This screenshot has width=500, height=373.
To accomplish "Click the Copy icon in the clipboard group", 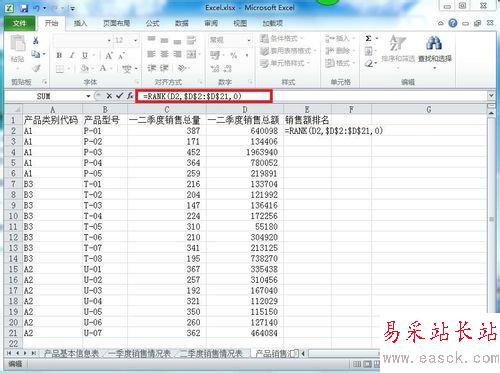I will [36, 54].
